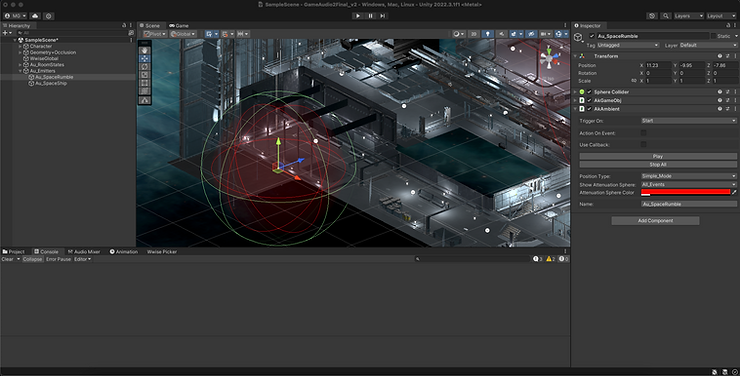
Task: Select the Rotate tool in Scene overlay
Action: 144,67
